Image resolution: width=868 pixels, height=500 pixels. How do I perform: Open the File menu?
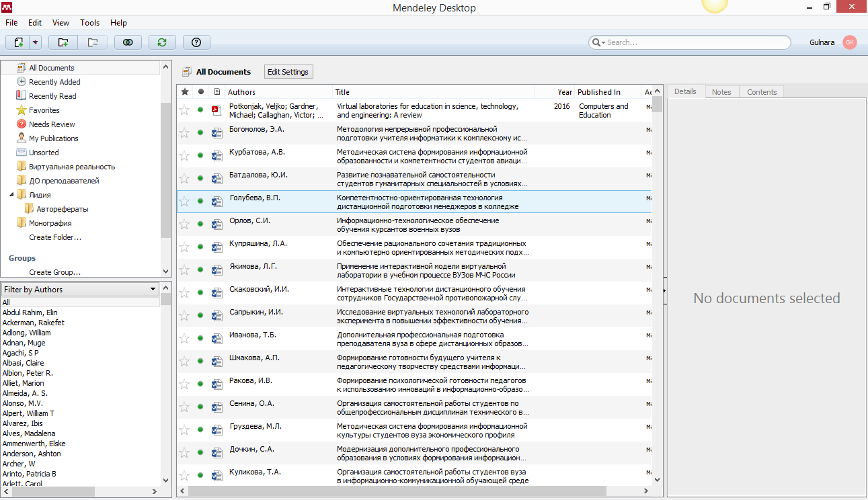(x=11, y=23)
